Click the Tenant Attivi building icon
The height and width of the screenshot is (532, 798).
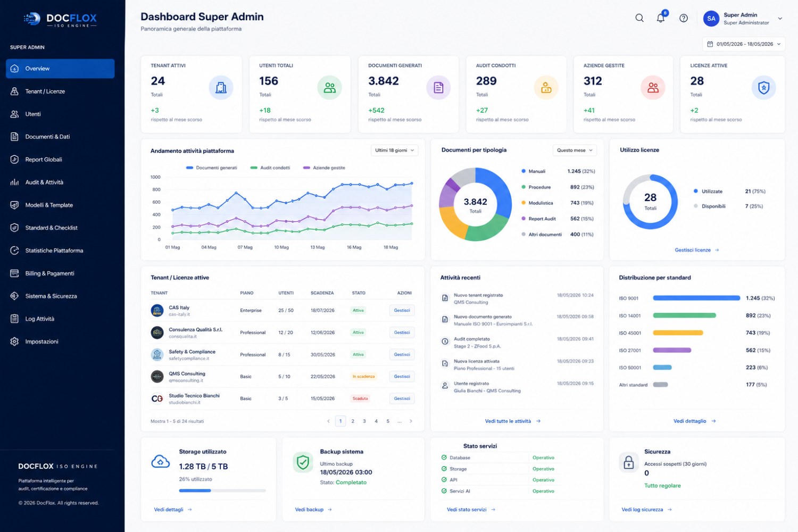pos(221,88)
